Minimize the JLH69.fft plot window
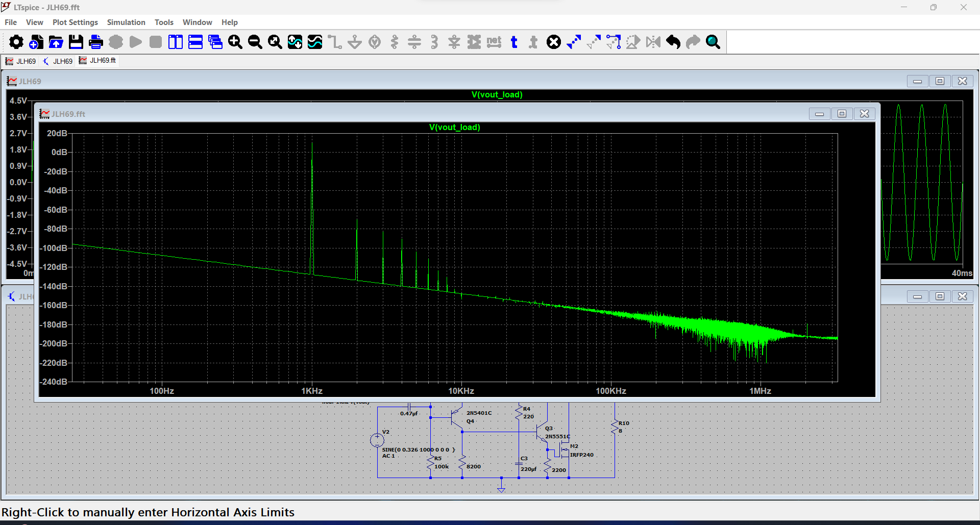980x525 pixels. 819,114
